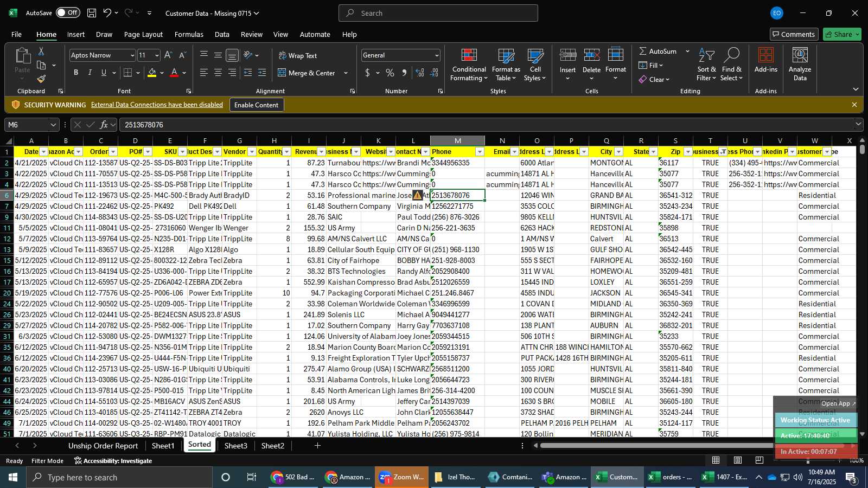
Task: Toggle Page Layout view in status bar
Action: click(x=738, y=460)
